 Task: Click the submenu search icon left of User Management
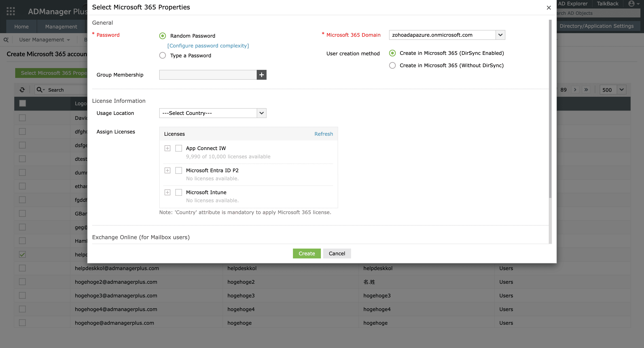pyautogui.click(x=6, y=40)
